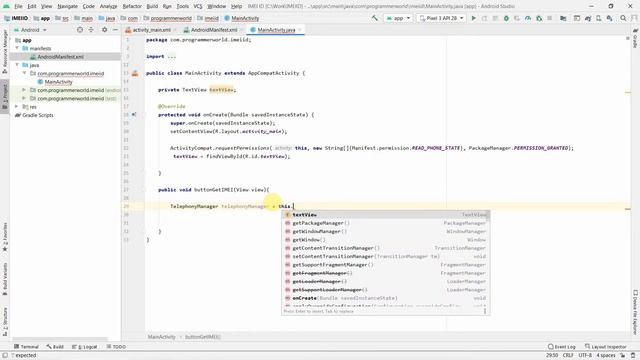Choose getWindowManager() from autocomplete list

[x=386, y=231]
